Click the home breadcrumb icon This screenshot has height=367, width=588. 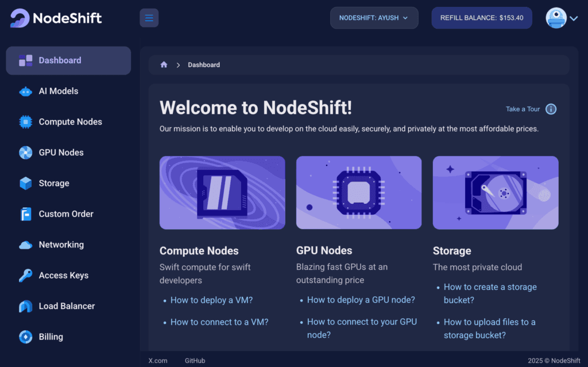point(164,64)
